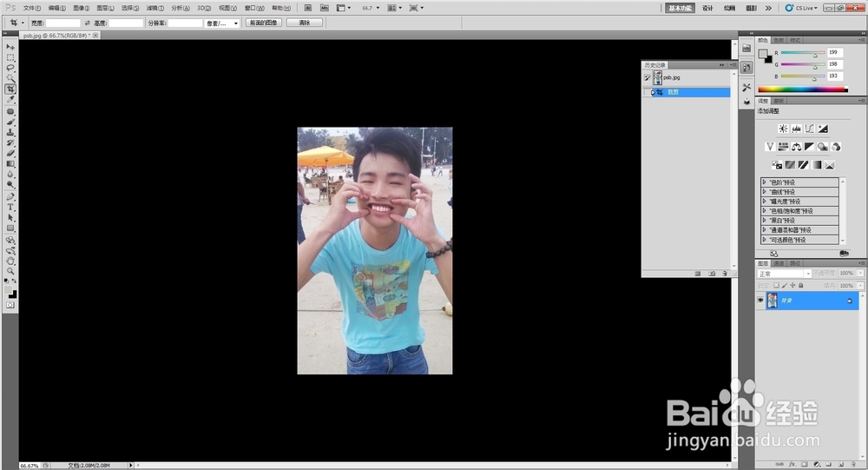Switch to the 通道 tab
Image resolution: width=868 pixels, height=470 pixels.
(779, 263)
